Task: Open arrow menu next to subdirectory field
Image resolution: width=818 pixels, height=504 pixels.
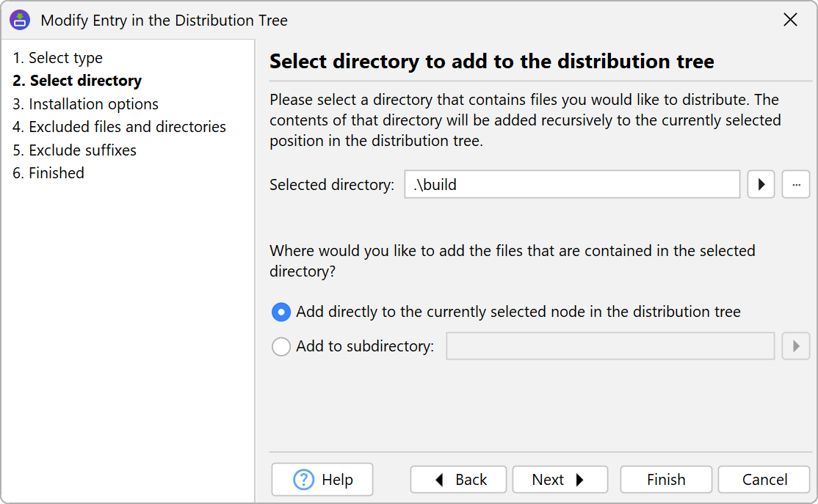Action: (796, 346)
